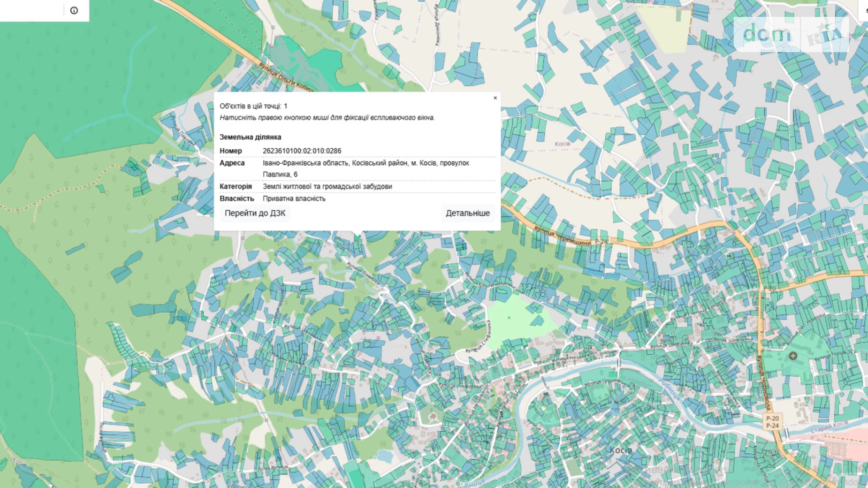
Task: Click the Власність field label
Action: click(236, 198)
